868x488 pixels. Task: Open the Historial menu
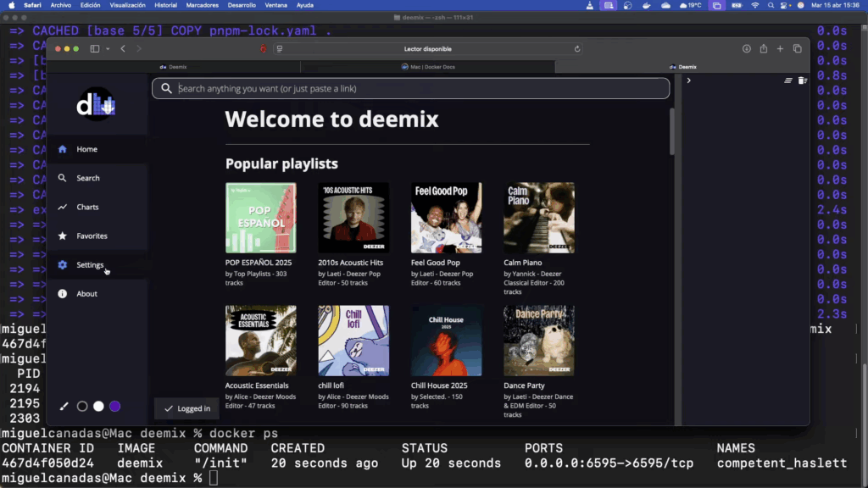tap(165, 5)
